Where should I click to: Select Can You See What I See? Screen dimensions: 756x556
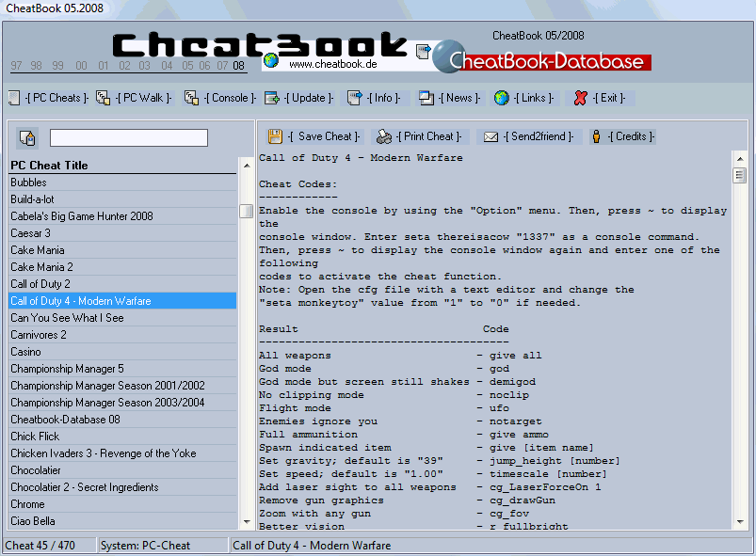[x=123, y=318]
